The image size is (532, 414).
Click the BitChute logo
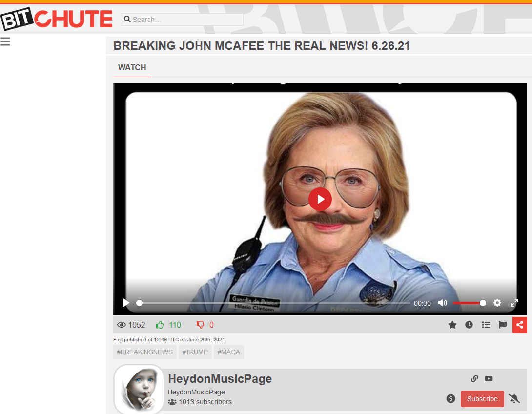click(57, 19)
